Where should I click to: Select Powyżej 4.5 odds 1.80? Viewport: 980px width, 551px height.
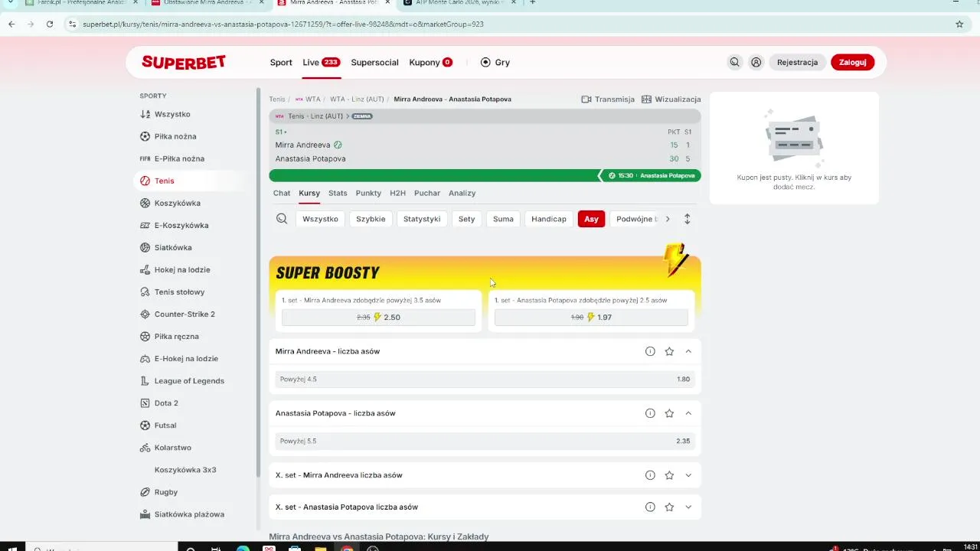[485, 380]
